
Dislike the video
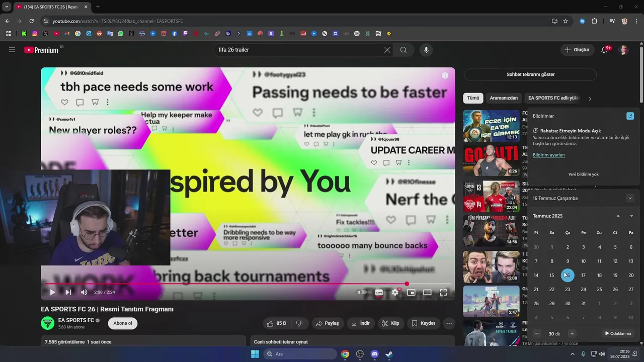point(299,323)
